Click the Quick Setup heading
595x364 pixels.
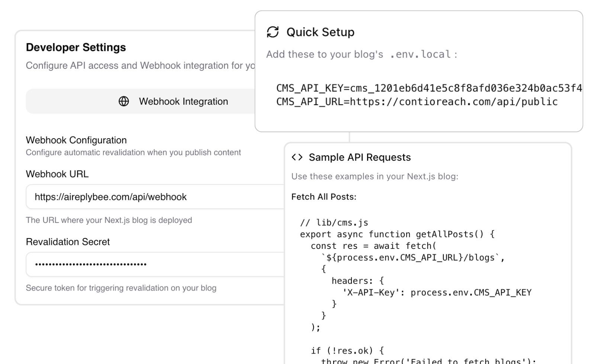pyautogui.click(x=320, y=32)
